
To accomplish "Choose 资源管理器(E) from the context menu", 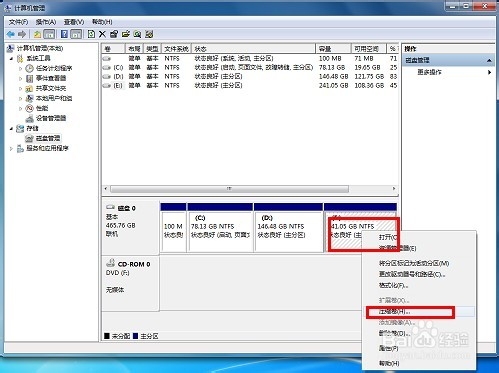I will tap(419, 248).
